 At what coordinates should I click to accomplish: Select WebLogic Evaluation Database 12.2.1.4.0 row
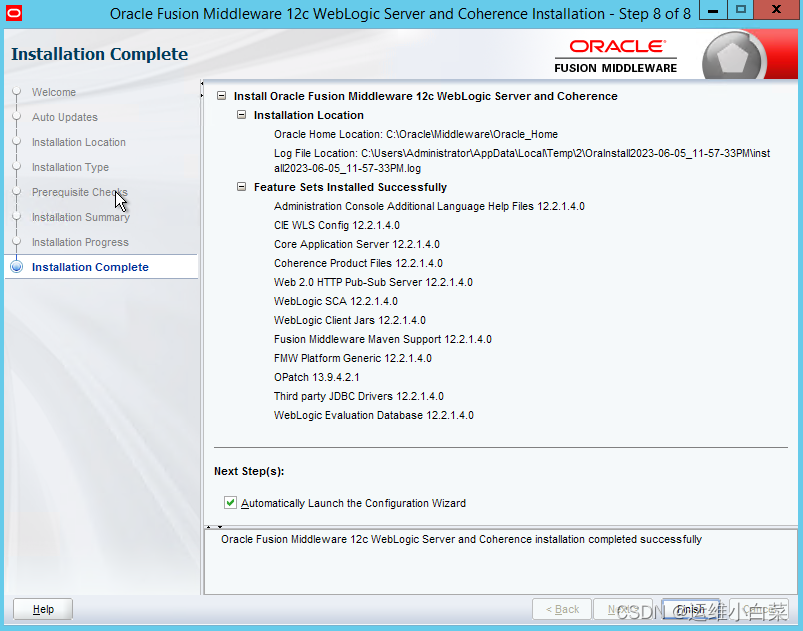(373, 415)
